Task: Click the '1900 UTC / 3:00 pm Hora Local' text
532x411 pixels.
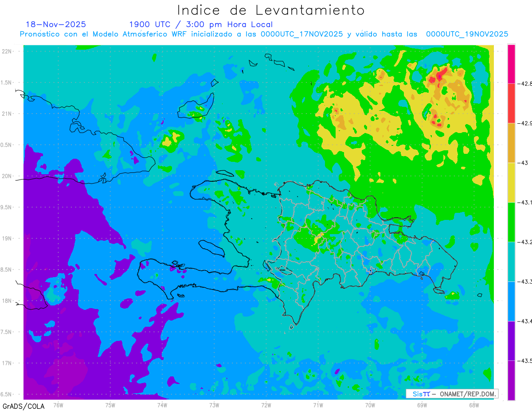Action: click(201, 24)
